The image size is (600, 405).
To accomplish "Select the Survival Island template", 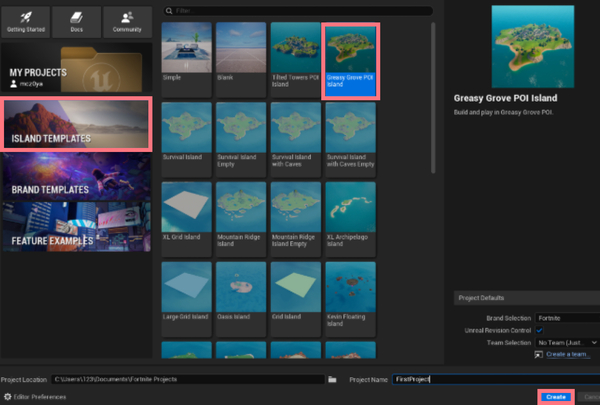I will (186, 139).
